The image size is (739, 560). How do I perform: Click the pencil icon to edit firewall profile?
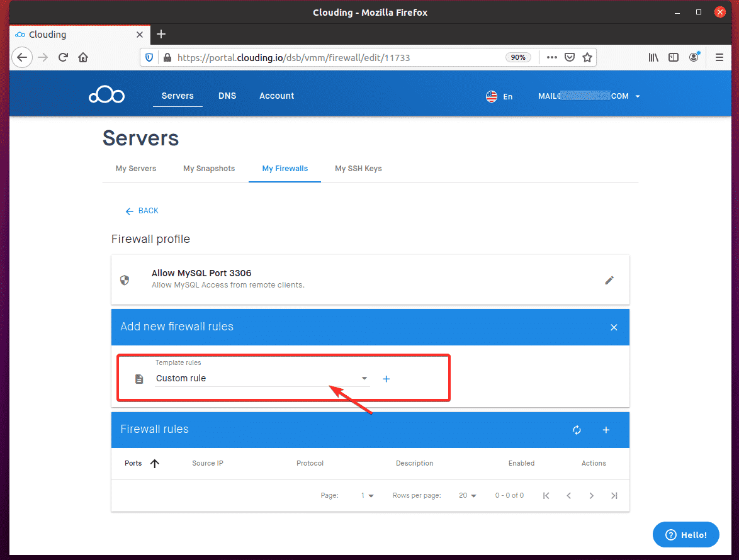(609, 281)
